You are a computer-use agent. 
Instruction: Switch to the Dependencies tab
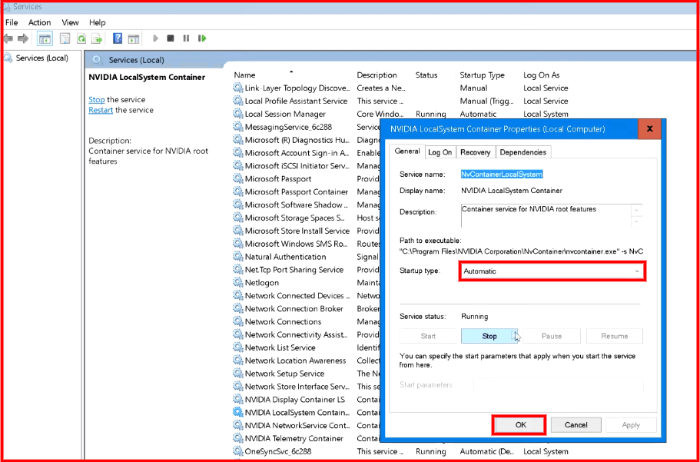(523, 152)
